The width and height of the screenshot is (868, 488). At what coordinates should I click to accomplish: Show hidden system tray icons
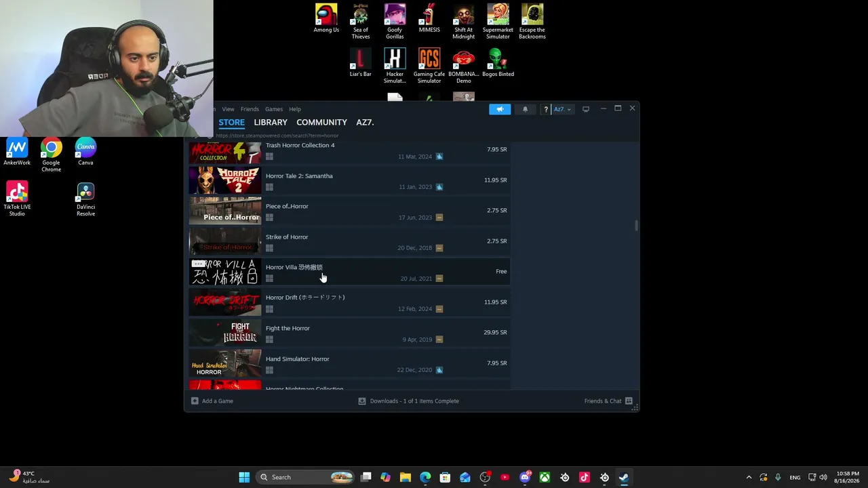[x=749, y=477]
